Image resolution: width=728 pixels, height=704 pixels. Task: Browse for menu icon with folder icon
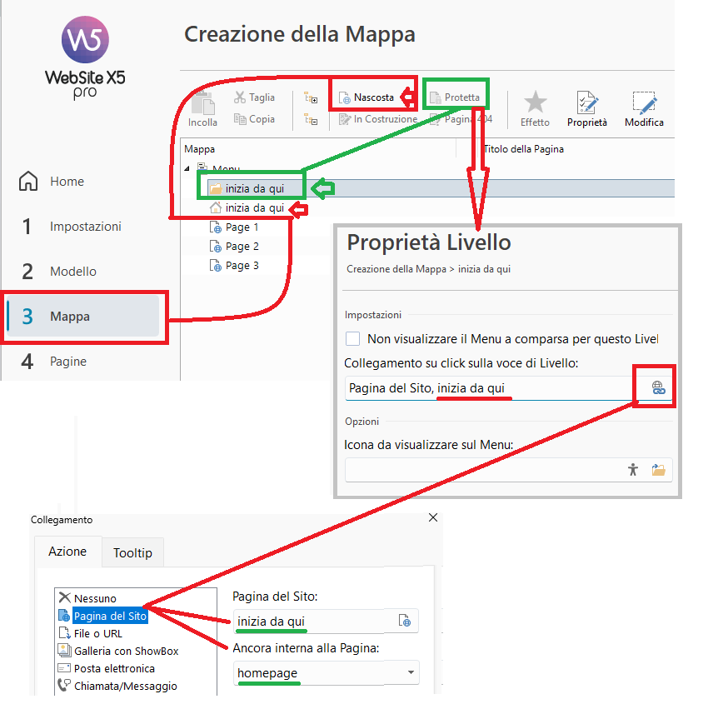659,470
